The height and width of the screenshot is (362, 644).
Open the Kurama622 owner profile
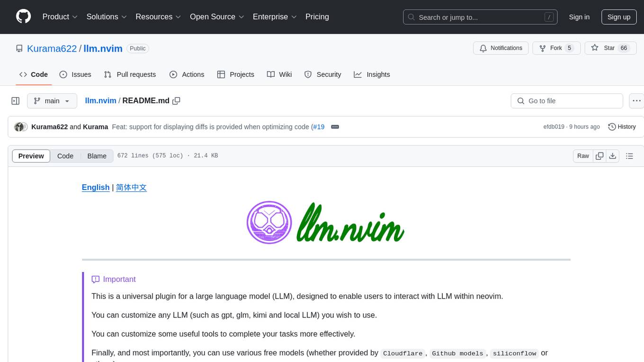pyautogui.click(x=52, y=48)
